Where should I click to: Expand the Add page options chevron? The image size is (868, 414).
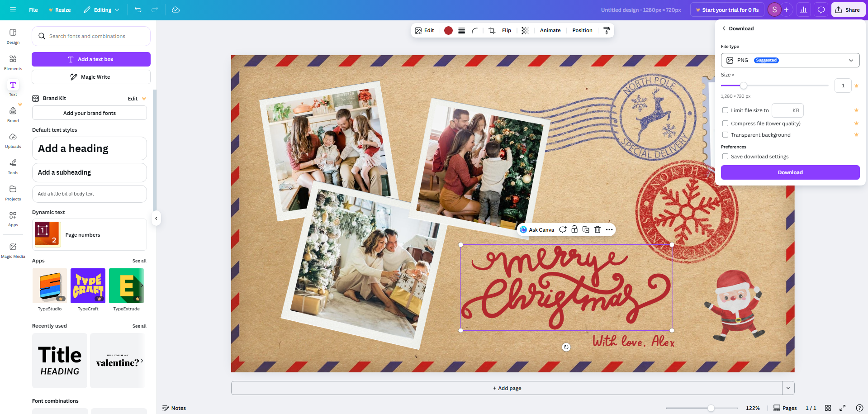click(787, 388)
